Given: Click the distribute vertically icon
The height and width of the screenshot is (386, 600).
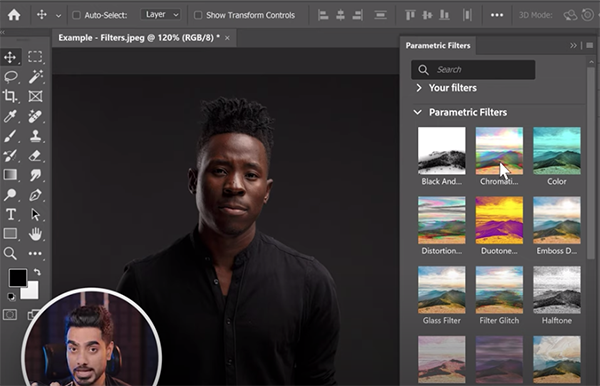Looking at the screenshot, I should [x=380, y=15].
